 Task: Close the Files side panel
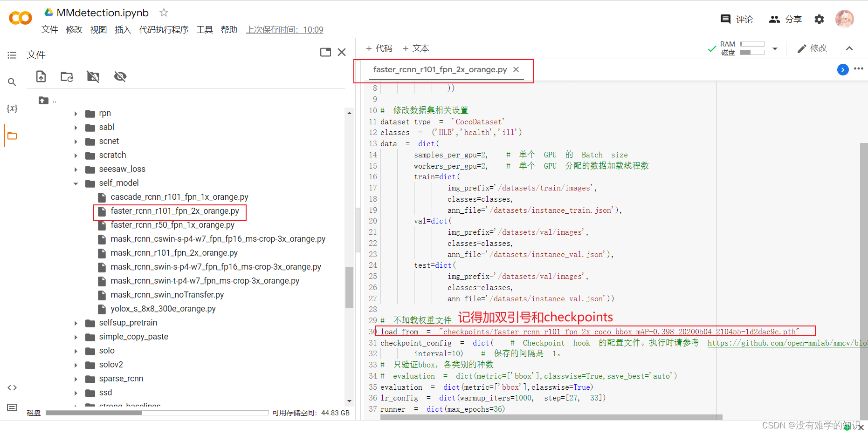click(x=342, y=52)
